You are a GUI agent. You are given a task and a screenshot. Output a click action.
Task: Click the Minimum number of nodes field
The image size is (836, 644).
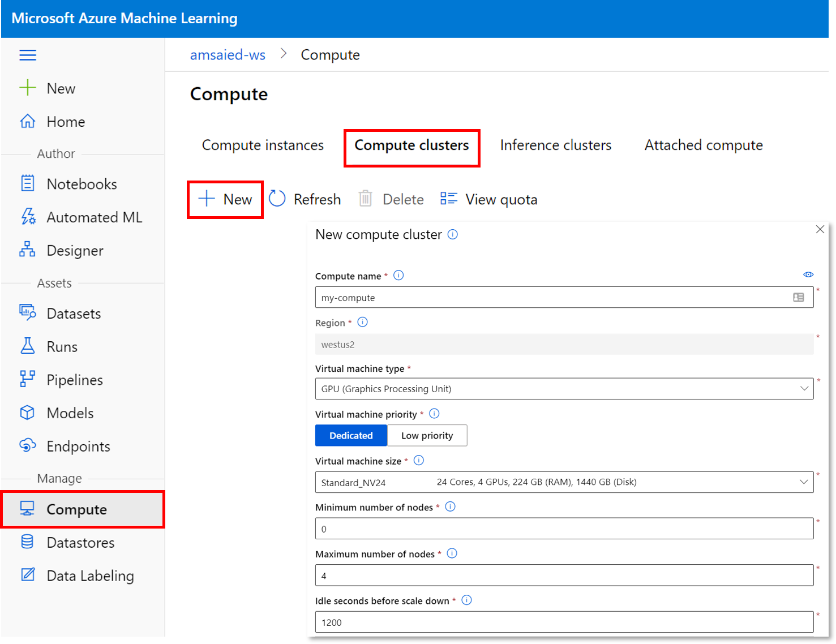click(x=564, y=529)
